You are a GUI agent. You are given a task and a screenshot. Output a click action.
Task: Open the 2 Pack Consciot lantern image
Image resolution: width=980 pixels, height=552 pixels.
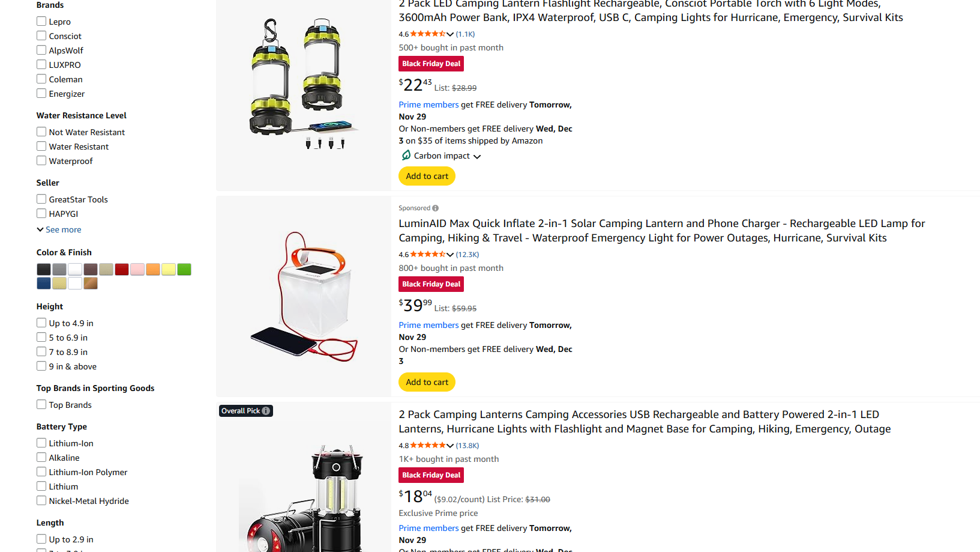click(x=304, y=83)
